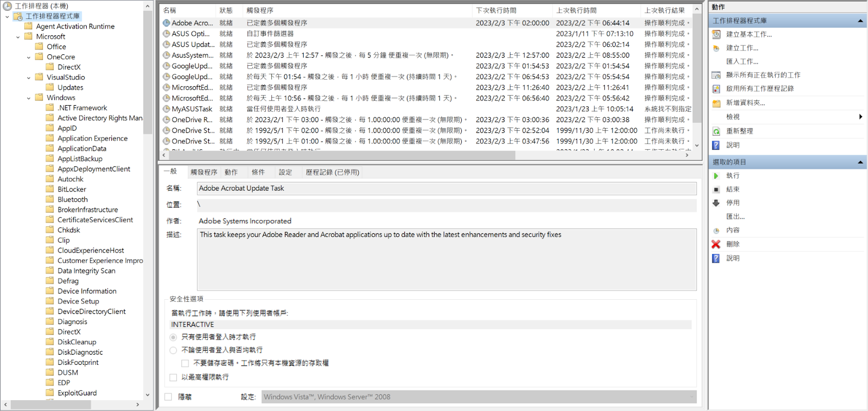The height and width of the screenshot is (411, 868).
Task: Collapse the 選取的項目 actions section header
Action: [860, 162]
